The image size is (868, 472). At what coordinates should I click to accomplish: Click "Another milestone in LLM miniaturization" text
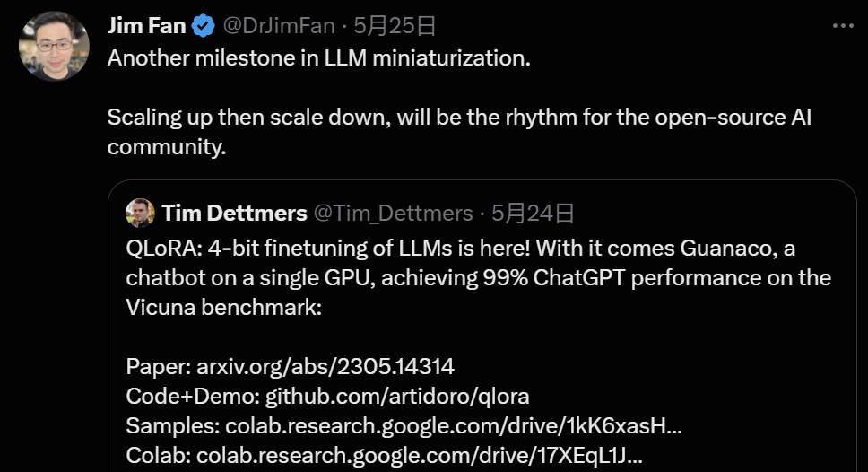click(x=319, y=58)
